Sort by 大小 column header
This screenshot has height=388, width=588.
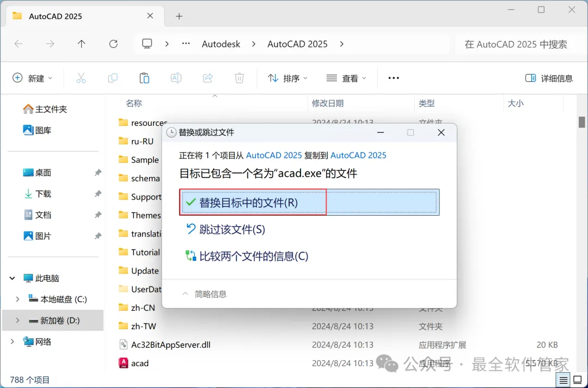point(515,103)
